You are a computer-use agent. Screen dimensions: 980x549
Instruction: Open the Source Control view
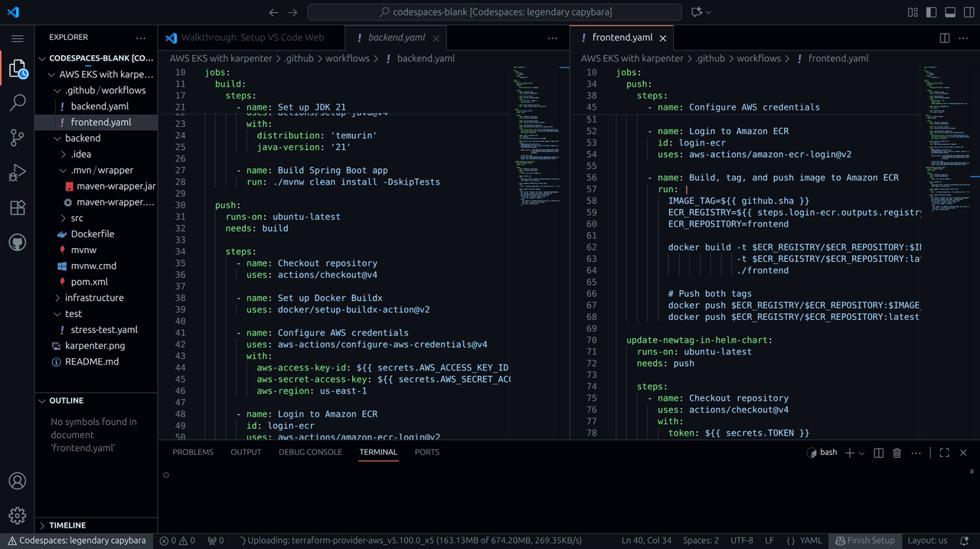(17, 138)
